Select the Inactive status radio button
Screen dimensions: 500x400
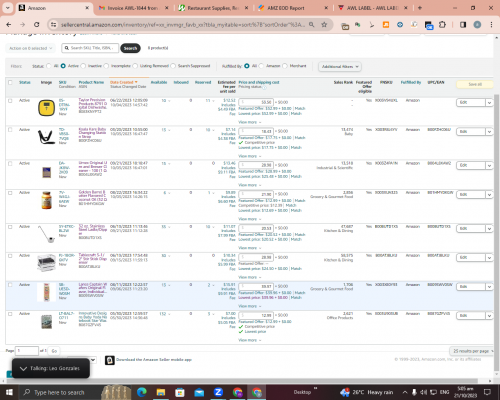83,66
